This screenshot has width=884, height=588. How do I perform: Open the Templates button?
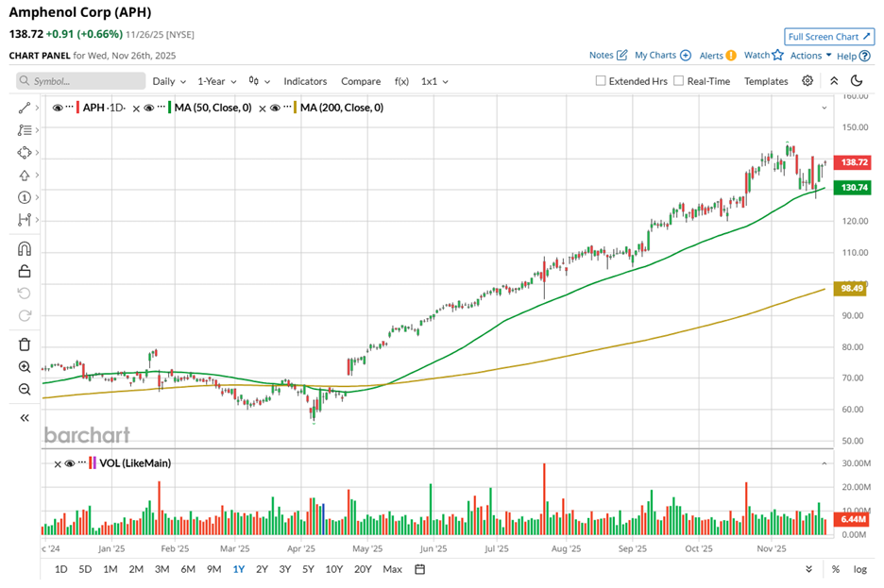click(766, 82)
